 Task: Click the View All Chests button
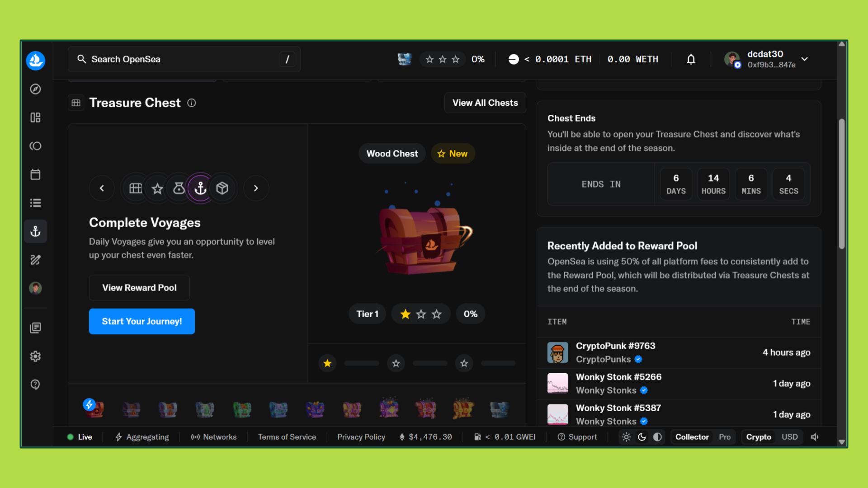click(x=485, y=103)
